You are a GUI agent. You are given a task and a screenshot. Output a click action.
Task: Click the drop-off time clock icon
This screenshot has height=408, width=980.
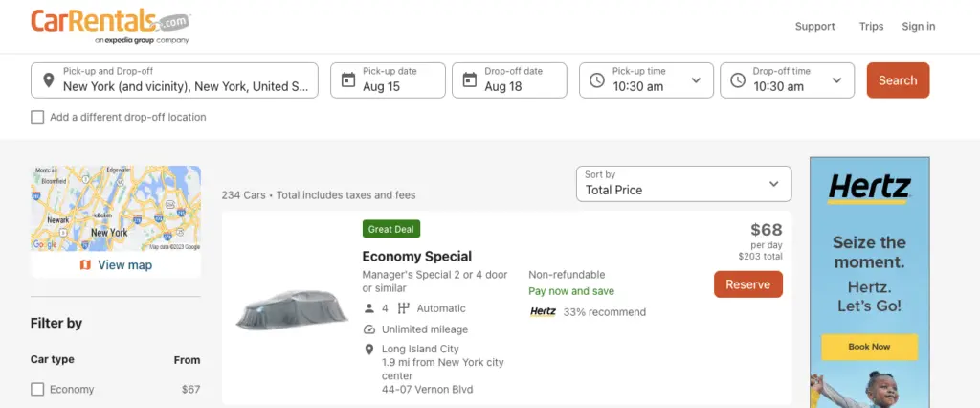pos(738,80)
